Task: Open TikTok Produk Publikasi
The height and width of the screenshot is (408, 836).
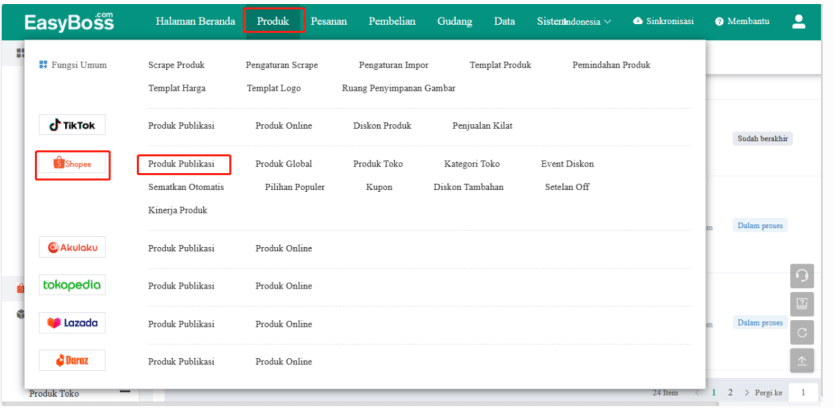Action: click(181, 126)
